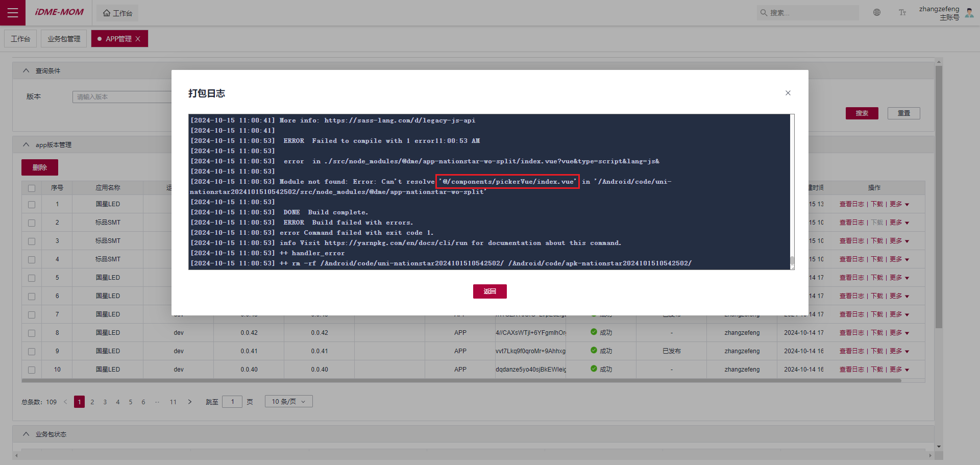This screenshot has height=465, width=980.
Task: Check the checkbox for row 8
Action: pyautogui.click(x=32, y=333)
